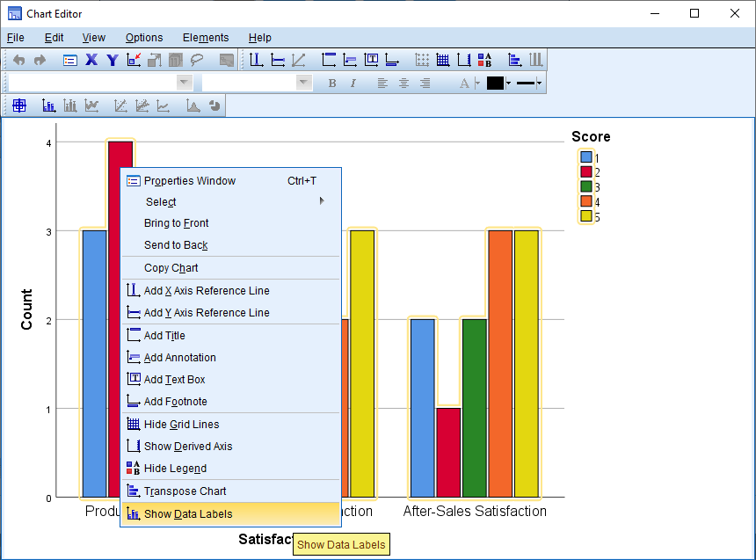Set text alignment to right
The height and width of the screenshot is (560, 756).
click(x=425, y=83)
